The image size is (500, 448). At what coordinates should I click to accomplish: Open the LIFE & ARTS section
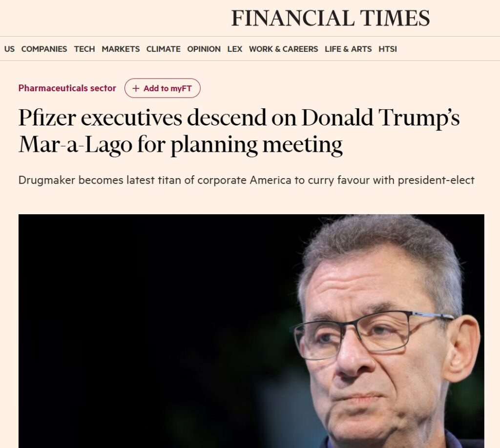(x=348, y=49)
